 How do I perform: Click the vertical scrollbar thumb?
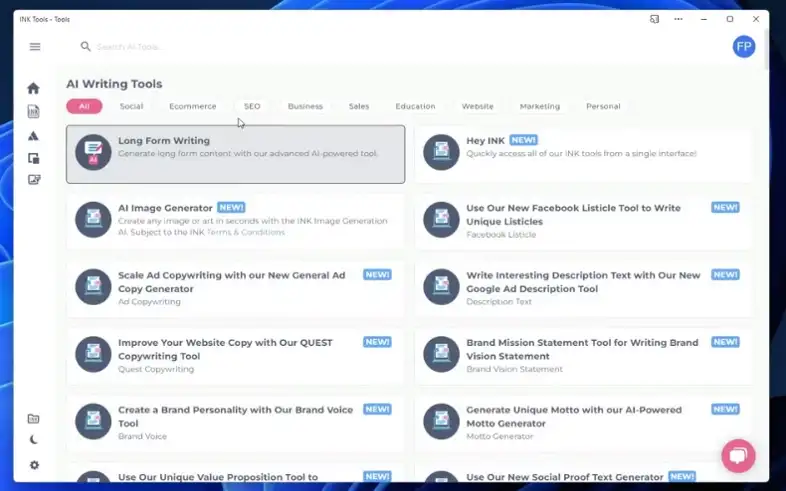click(x=765, y=50)
